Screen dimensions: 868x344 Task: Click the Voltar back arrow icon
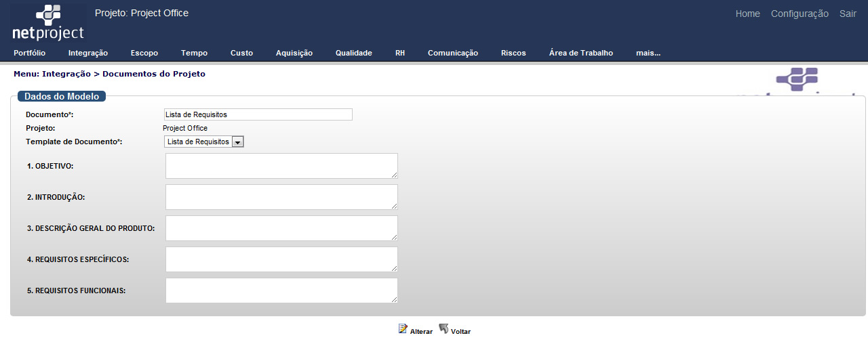click(x=443, y=329)
